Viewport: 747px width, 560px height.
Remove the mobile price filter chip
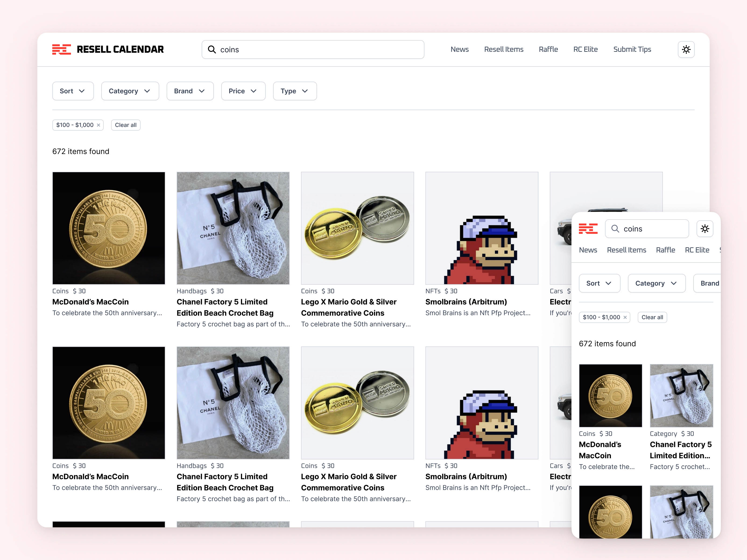coord(625,317)
